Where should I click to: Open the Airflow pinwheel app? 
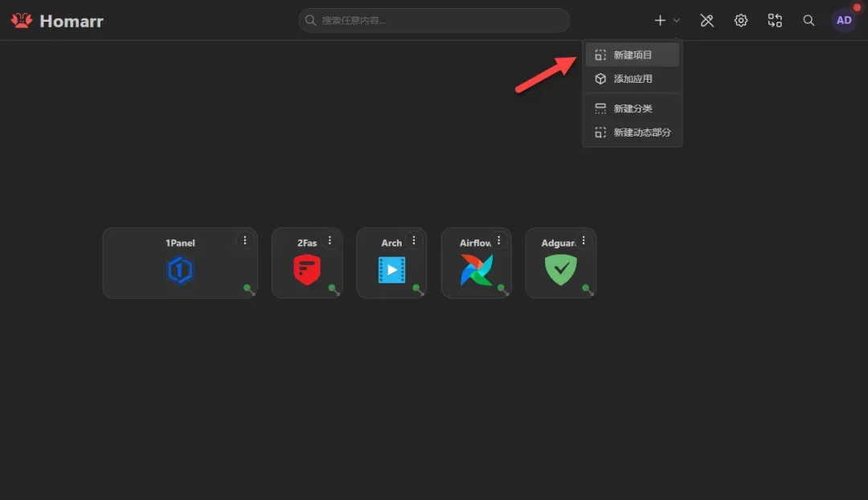click(477, 271)
